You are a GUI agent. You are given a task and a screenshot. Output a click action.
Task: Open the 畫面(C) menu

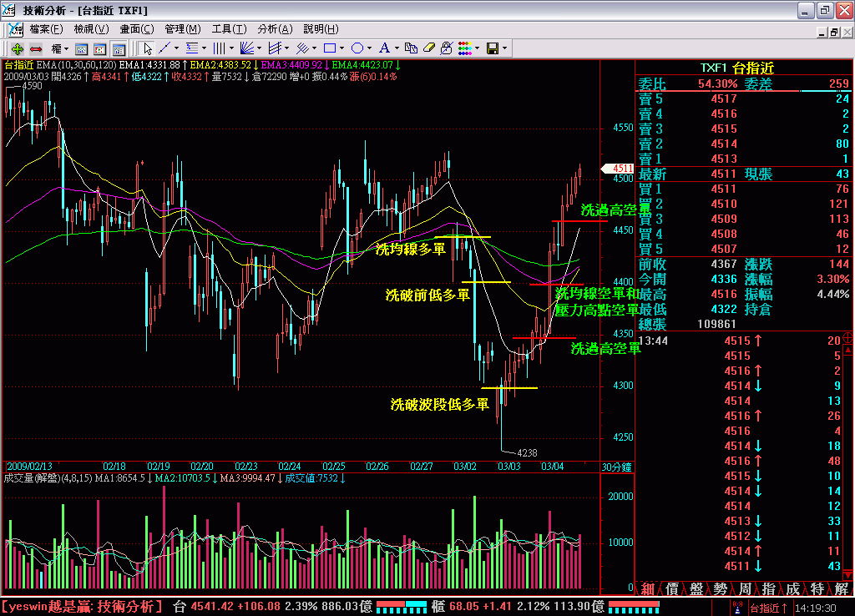pos(137,29)
